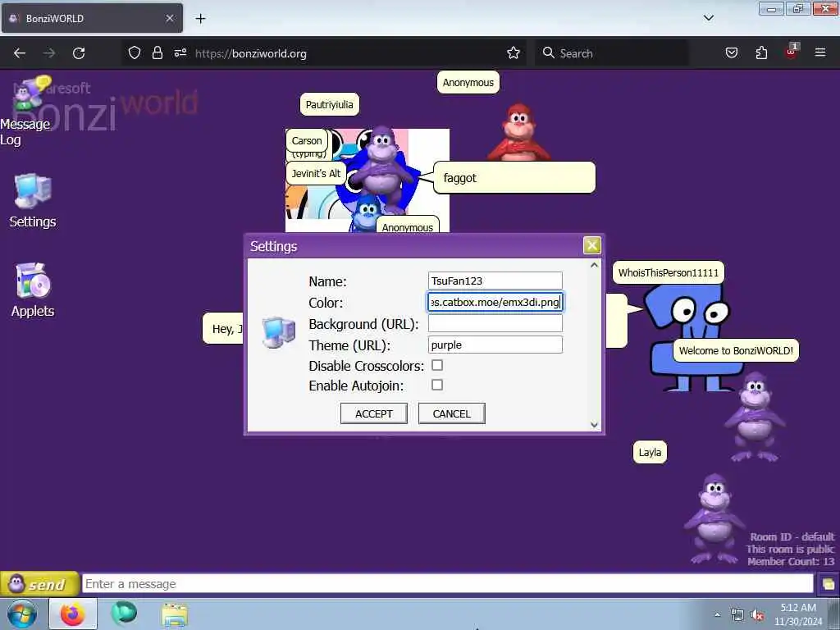840x630 pixels.
Task: Bookmark this page with the star
Action: [514, 53]
